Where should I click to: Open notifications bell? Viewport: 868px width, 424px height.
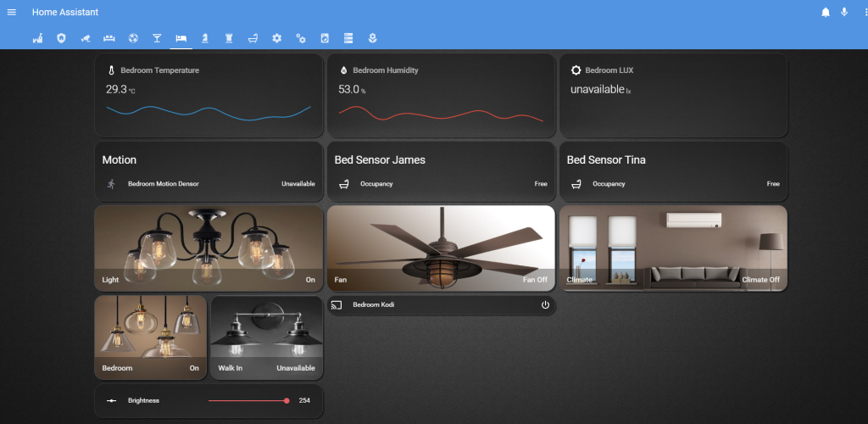pyautogui.click(x=826, y=12)
